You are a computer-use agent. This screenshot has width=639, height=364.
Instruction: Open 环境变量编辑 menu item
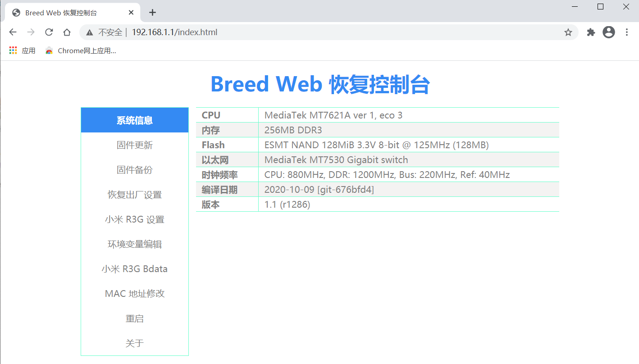point(135,244)
